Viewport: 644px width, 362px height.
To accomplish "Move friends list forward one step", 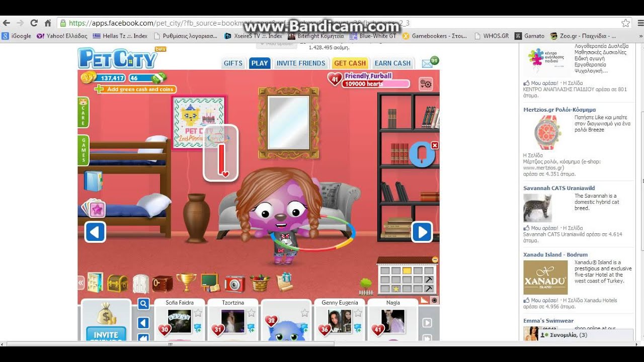I will (427, 323).
